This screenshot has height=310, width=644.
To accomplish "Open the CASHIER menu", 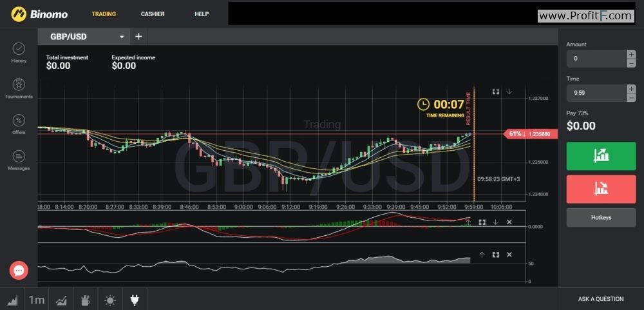I will 153,14.
